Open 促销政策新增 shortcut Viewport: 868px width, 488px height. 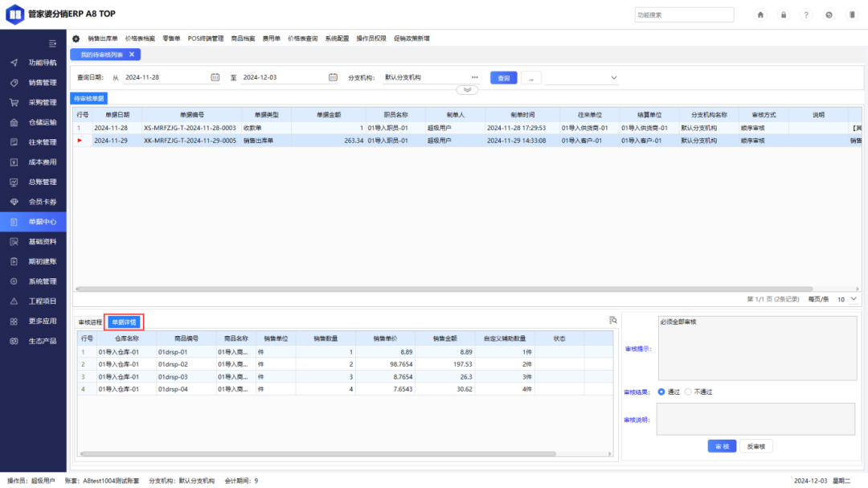(x=411, y=39)
